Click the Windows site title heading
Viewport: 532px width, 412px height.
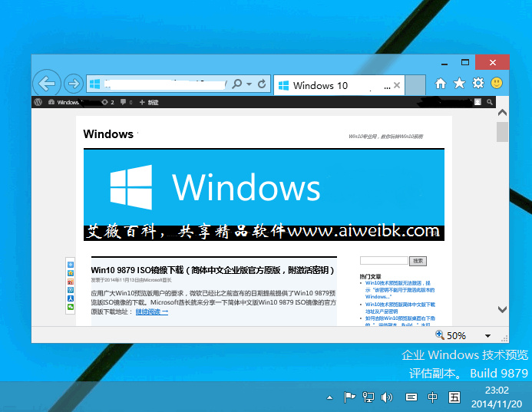[x=108, y=134]
